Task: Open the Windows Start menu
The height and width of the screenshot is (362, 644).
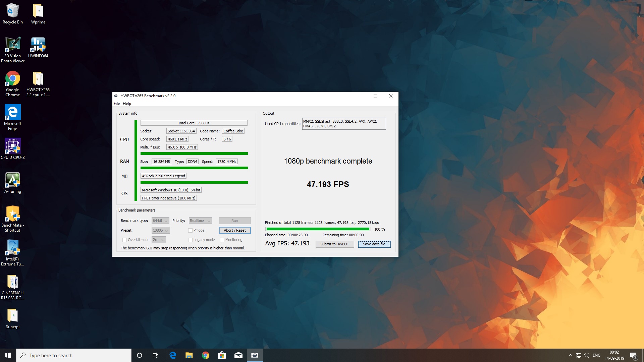Action: click(x=8, y=355)
